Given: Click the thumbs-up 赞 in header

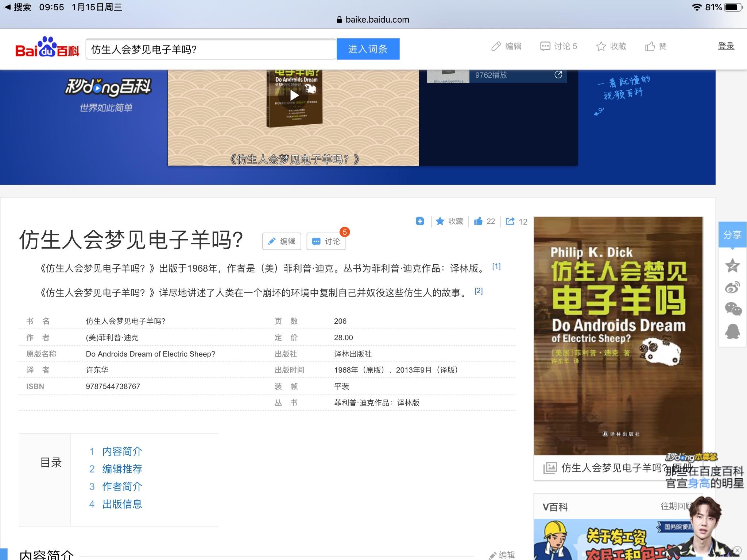Looking at the screenshot, I should [655, 46].
